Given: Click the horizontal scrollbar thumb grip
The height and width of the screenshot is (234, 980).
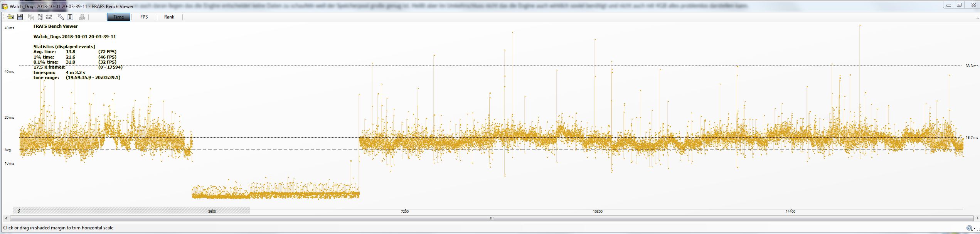Looking at the screenshot, I should (x=492, y=218).
